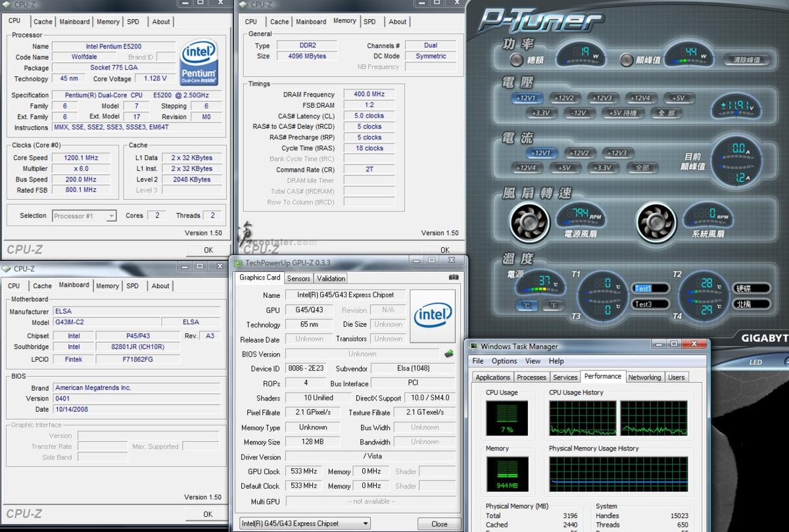Click the Memory gauge showing 944 MB
The image size is (789, 532).
click(x=507, y=474)
